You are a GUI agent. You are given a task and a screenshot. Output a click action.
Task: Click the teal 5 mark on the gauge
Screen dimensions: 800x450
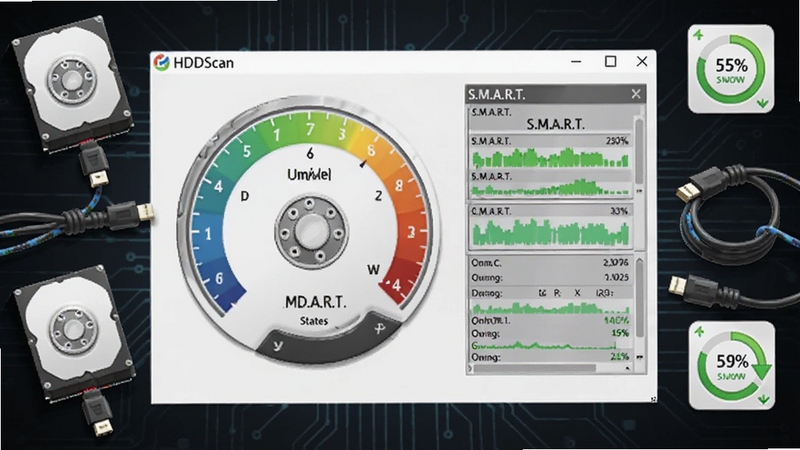point(247,152)
